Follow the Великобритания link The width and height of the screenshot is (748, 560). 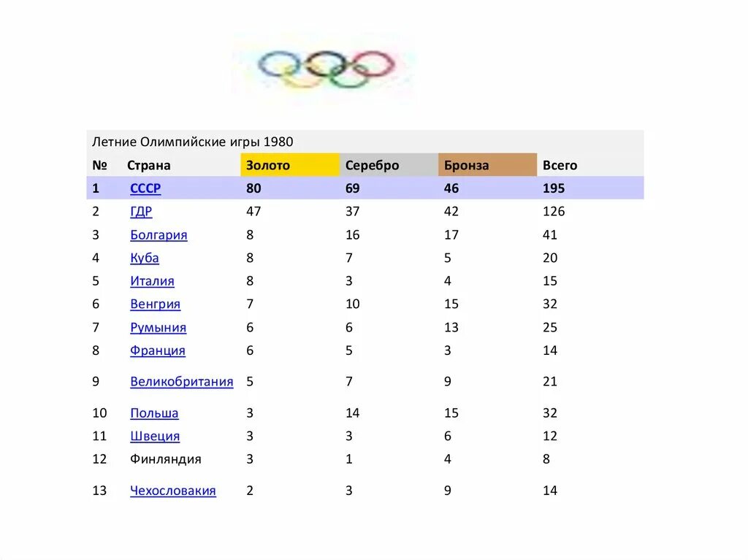coord(182,382)
